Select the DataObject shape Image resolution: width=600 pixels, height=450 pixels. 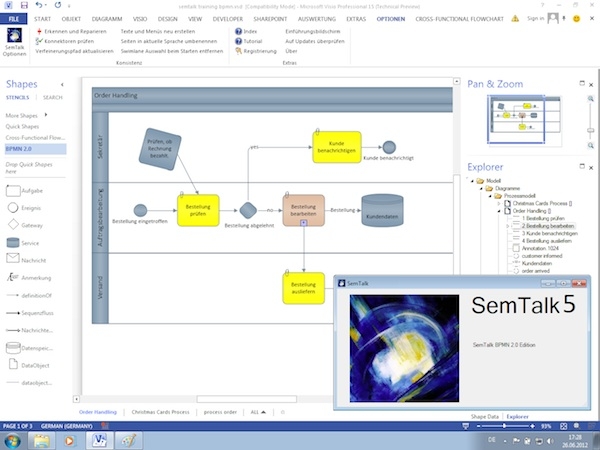[x=29, y=365]
